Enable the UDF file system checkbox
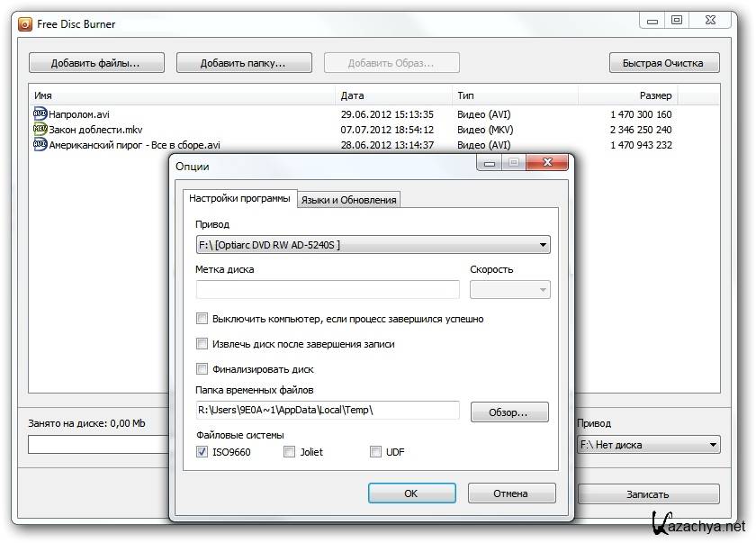 (375, 452)
